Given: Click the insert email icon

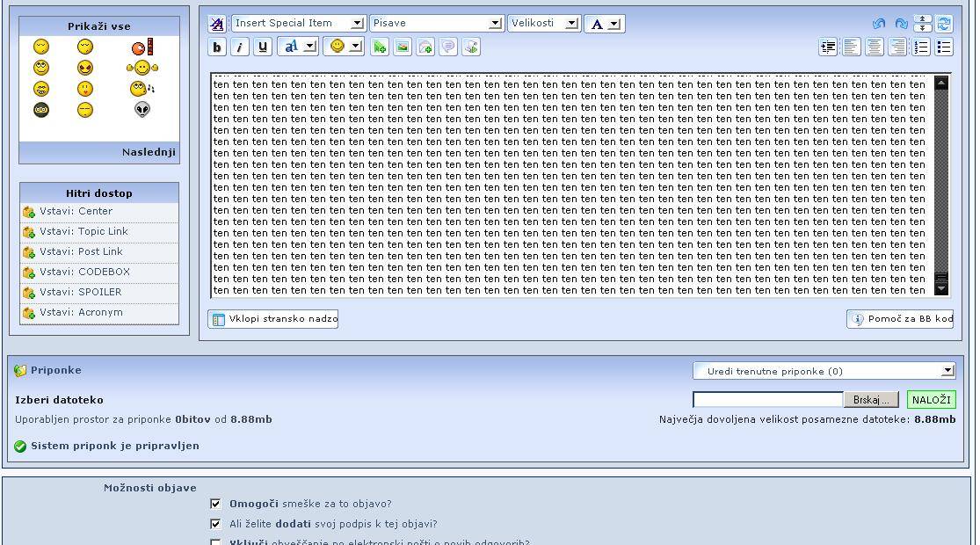Looking at the screenshot, I should click(x=425, y=47).
